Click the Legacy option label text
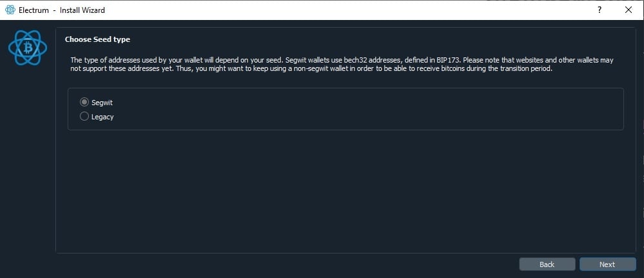The height and width of the screenshot is (278, 644). (102, 117)
